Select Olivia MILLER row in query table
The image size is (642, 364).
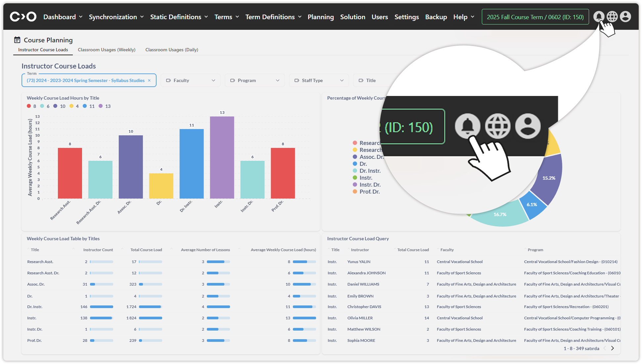pyautogui.click(x=360, y=318)
